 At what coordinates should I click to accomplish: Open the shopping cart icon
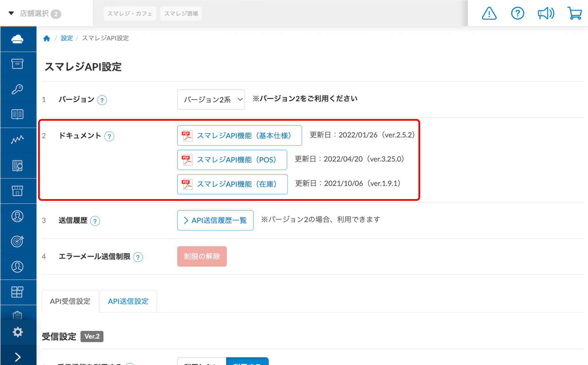[575, 13]
